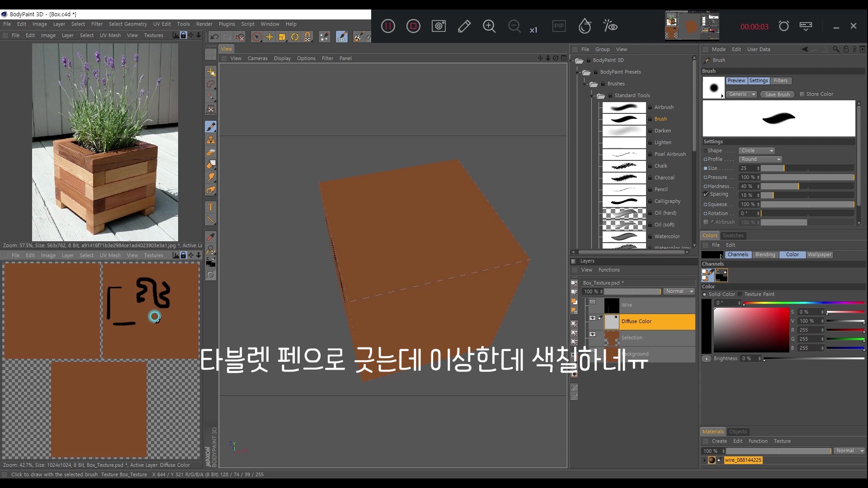Select the Clone stamp tool
The width and height of the screenshot is (868, 488).
(211, 140)
